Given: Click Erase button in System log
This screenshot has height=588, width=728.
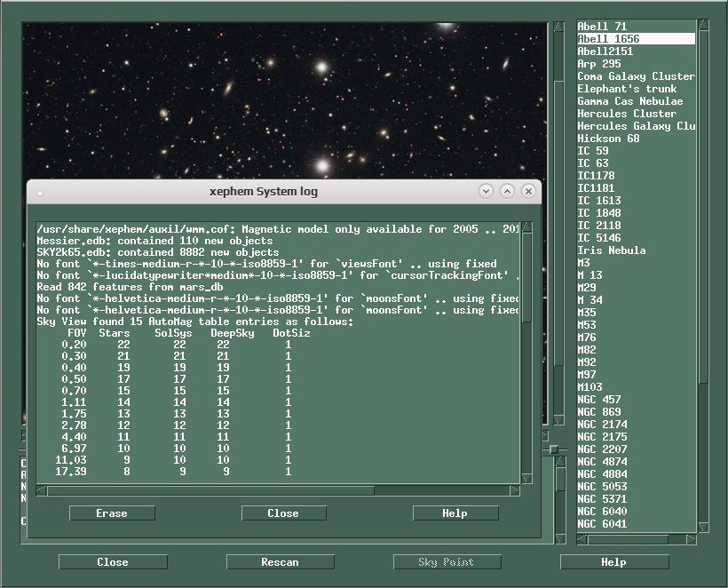Looking at the screenshot, I should [x=112, y=513].
